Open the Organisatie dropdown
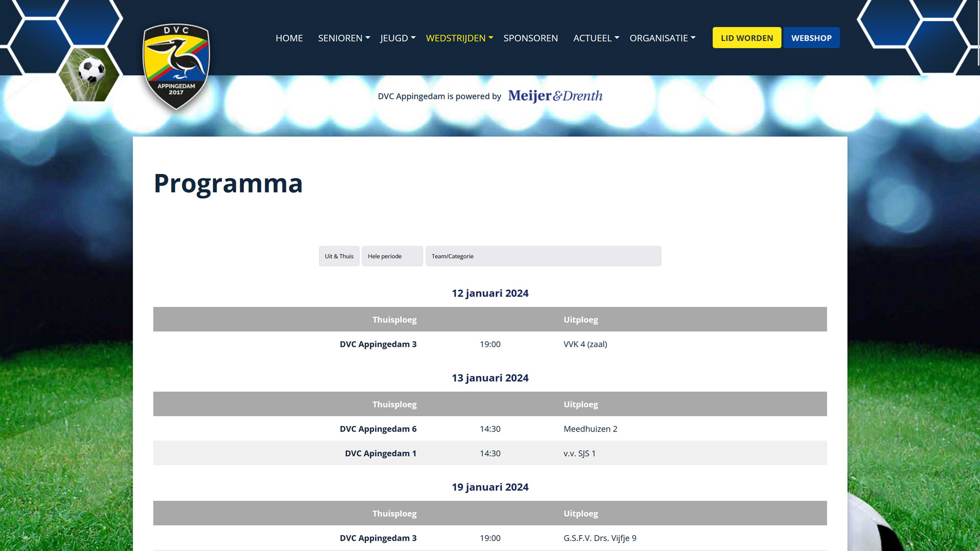Image resolution: width=980 pixels, height=551 pixels. [x=662, y=38]
